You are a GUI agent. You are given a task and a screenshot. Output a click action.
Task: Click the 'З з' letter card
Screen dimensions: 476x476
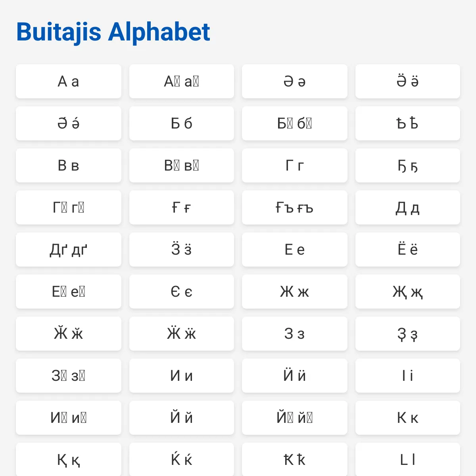(295, 334)
